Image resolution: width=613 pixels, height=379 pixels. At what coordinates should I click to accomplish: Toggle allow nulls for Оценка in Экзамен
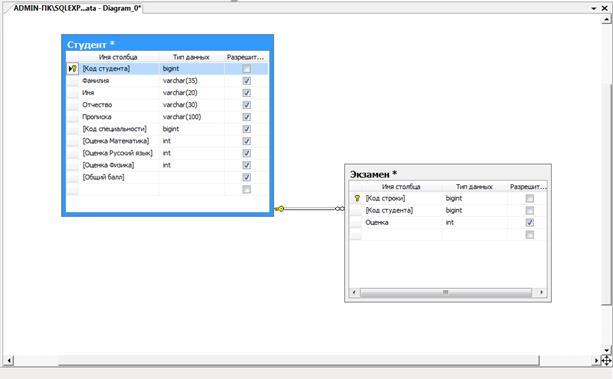coord(529,223)
